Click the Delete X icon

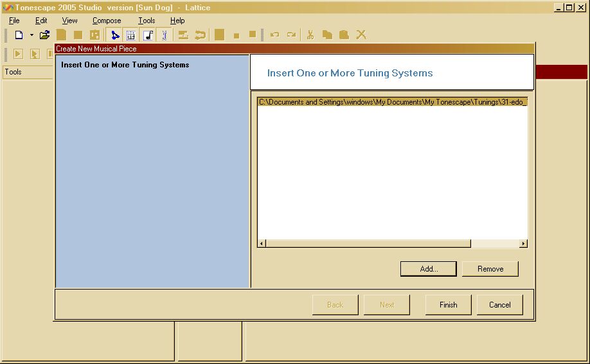[361, 35]
